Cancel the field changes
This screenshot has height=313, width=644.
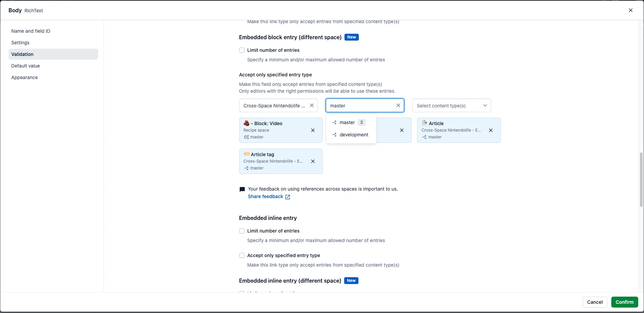(x=595, y=302)
